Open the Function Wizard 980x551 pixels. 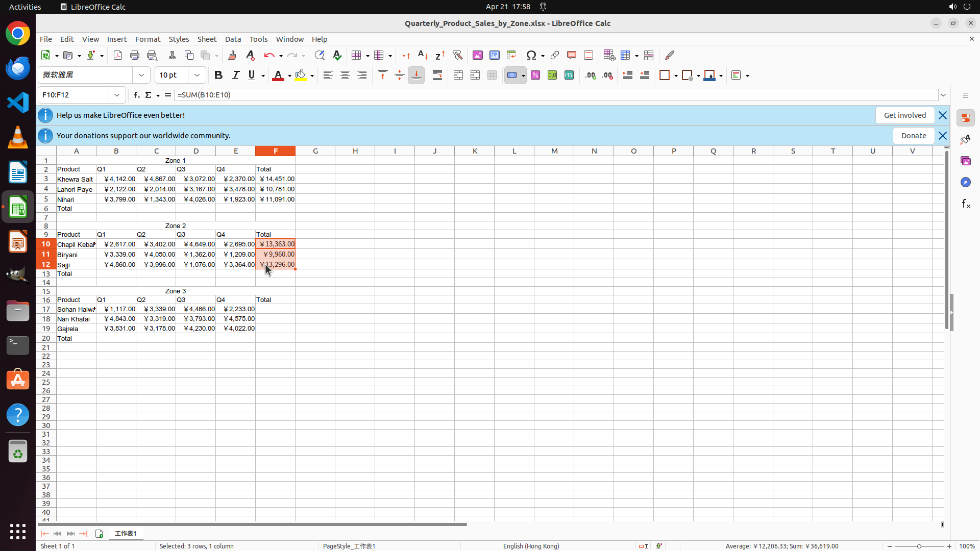136,95
